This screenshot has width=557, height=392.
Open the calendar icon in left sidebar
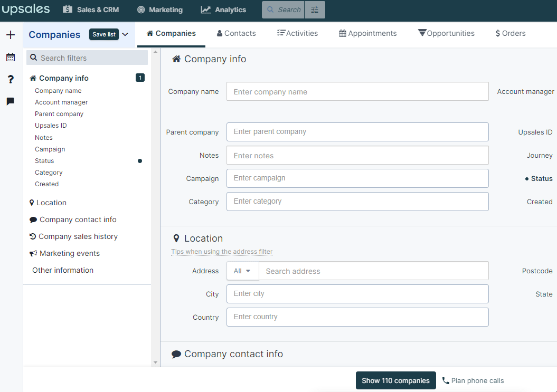pyautogui.click(x=11, y=57)
